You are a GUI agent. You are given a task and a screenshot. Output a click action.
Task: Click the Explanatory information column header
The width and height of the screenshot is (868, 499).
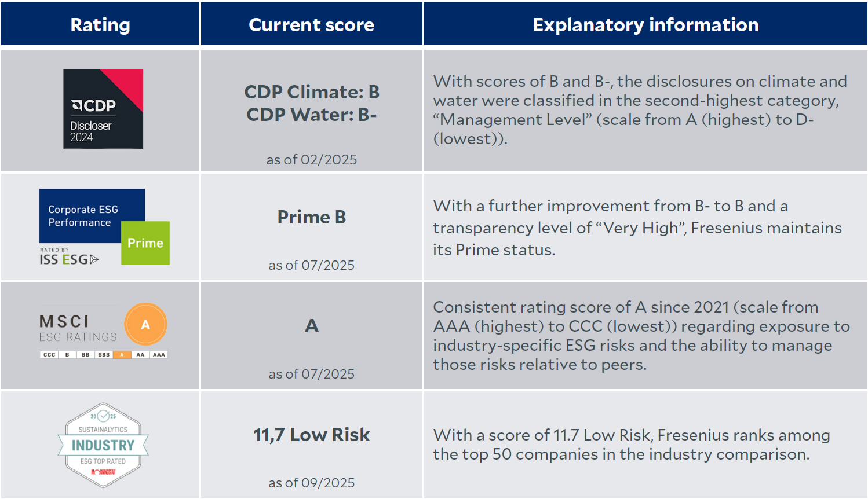[645, 24]
